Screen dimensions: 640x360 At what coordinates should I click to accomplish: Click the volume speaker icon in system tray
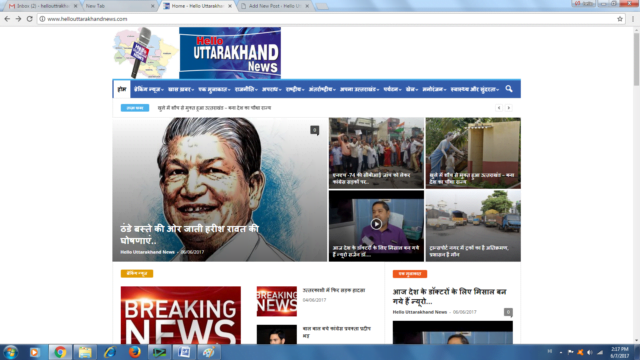pyautogui.click(x=590, y=352)
